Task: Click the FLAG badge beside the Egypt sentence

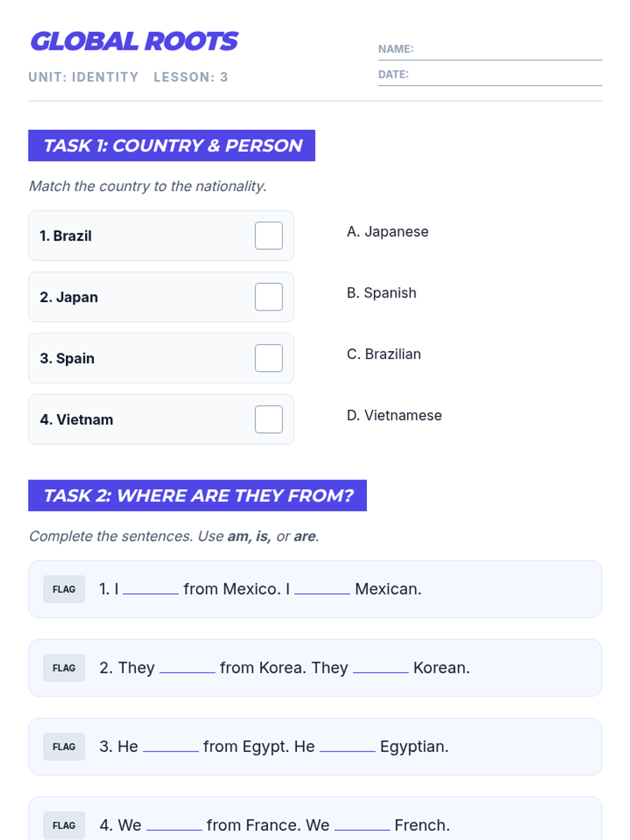Action: click(x=64, y=747)
